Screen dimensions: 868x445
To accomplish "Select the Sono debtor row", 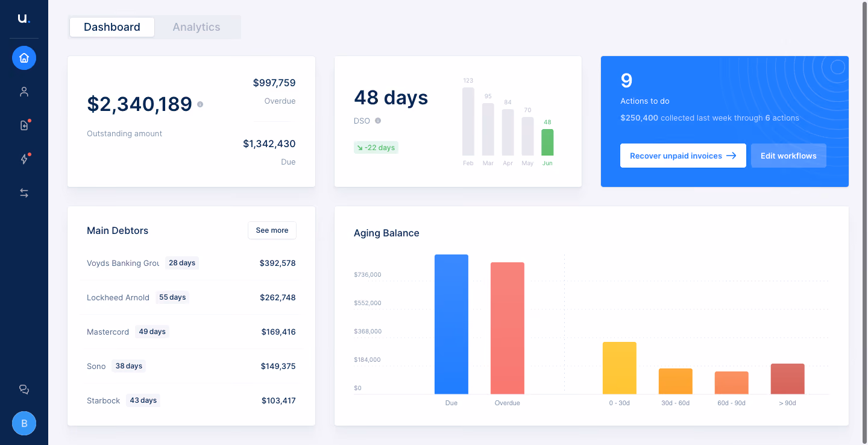I will 191,366.
